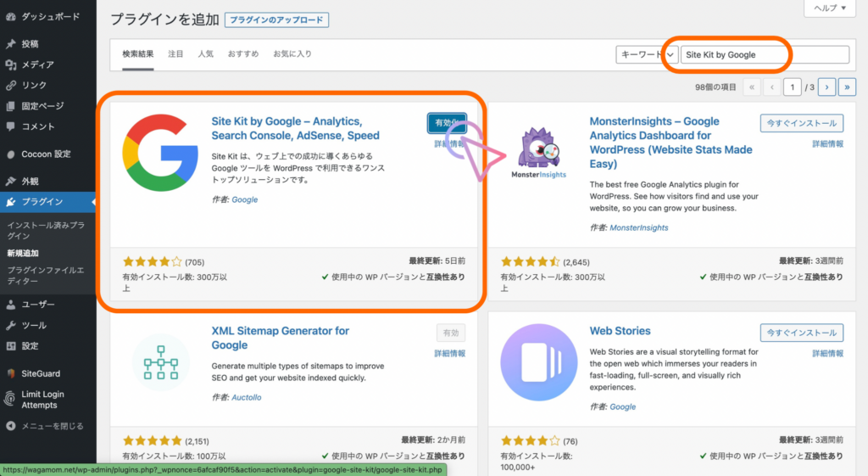Open Media library icon in sidebar

(x=10, y=64)
